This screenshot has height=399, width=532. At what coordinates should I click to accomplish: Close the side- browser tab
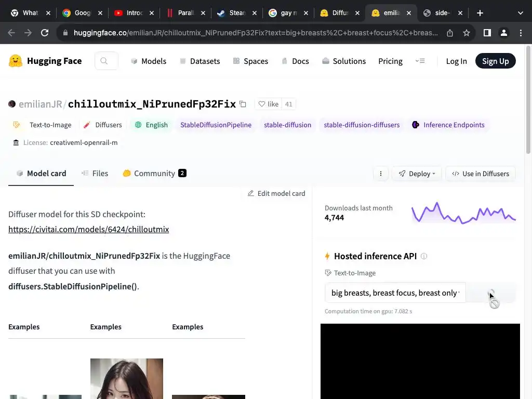460,13
